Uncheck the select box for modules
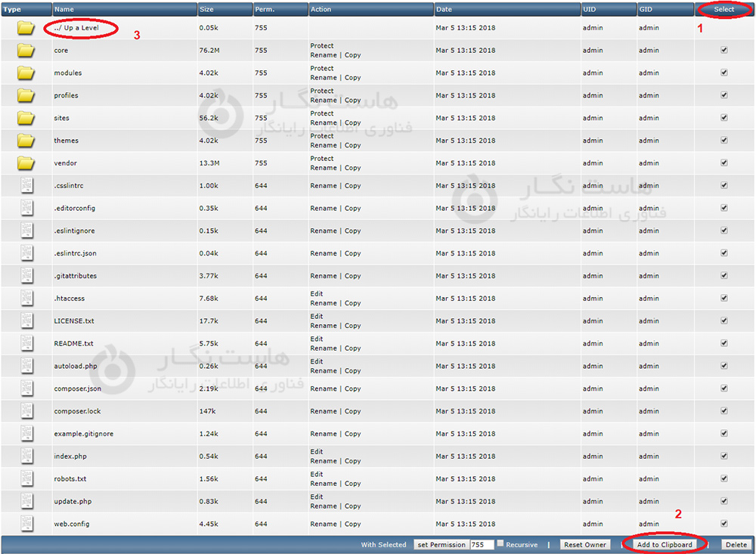 pos(724,73)
